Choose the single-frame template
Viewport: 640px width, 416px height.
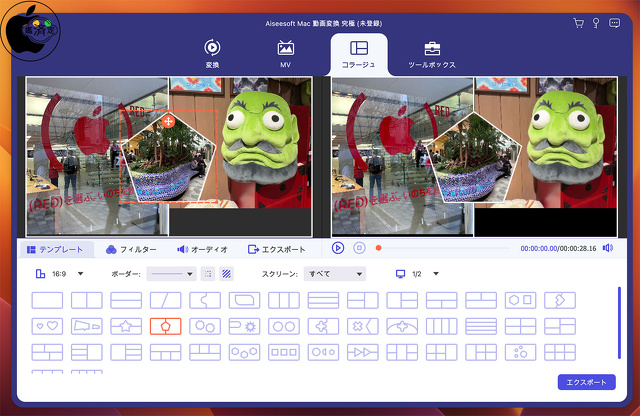47,300
